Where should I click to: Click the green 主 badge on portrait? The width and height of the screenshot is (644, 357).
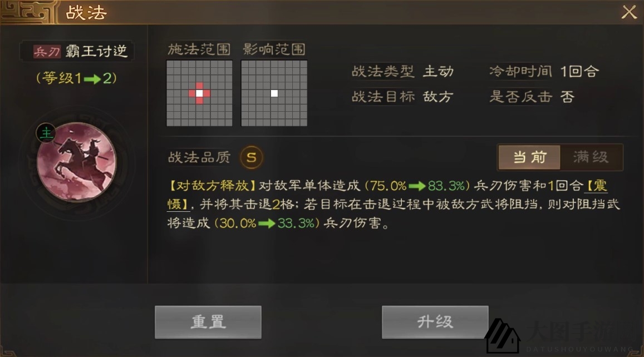coord(46,133)
